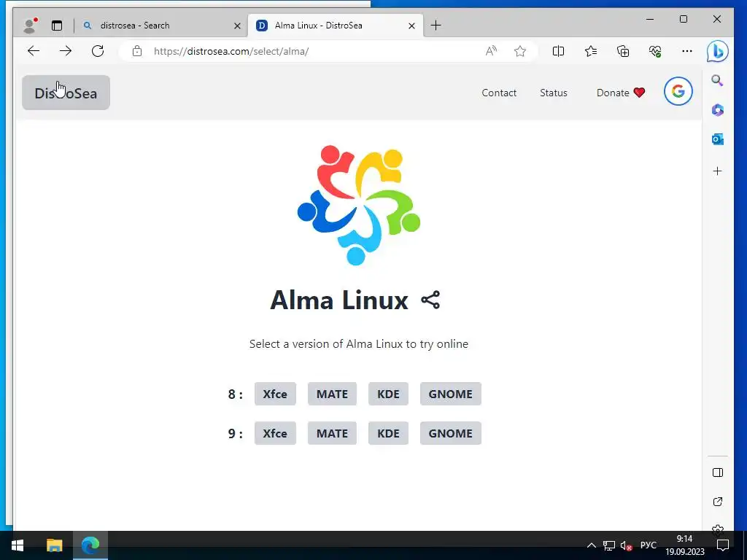Open tab actions menu icon
Image resolution: width=747 pixels, height=560 pixels.
[57, 26]
